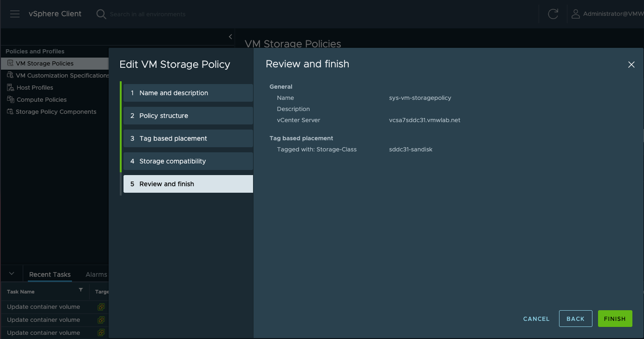
Task: Go to step 3 Tag based placement
Action: click(188, 138)
